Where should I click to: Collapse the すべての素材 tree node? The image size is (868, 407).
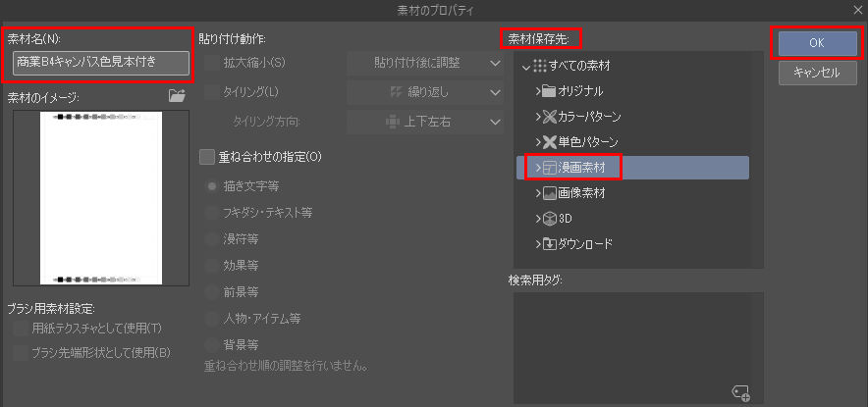[526, 67]
